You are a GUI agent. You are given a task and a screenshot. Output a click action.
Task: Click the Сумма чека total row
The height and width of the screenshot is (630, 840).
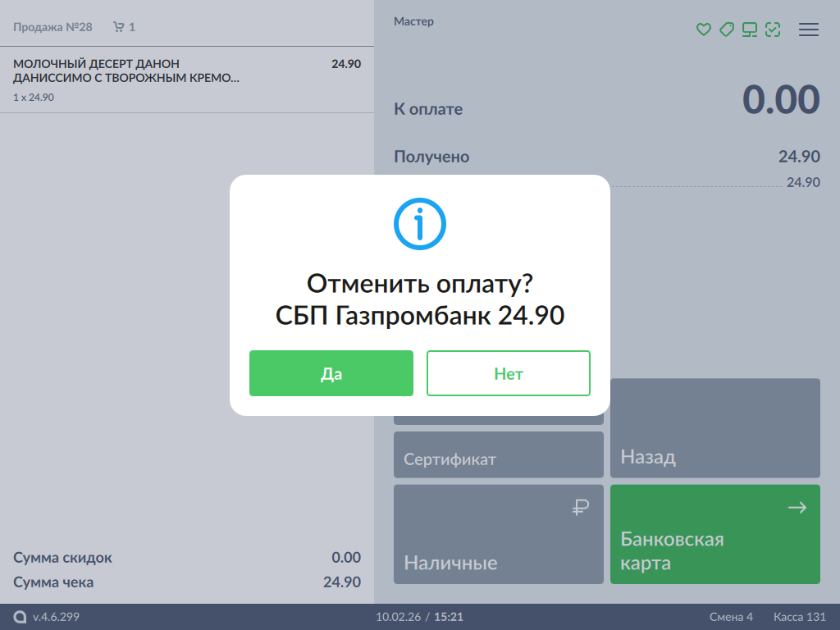[187, 582]
